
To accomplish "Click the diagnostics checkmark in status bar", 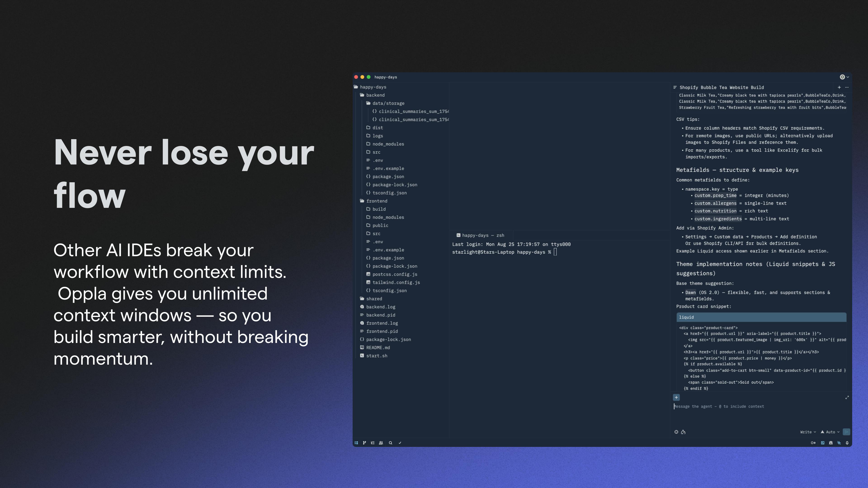I will tap(400, 443).
